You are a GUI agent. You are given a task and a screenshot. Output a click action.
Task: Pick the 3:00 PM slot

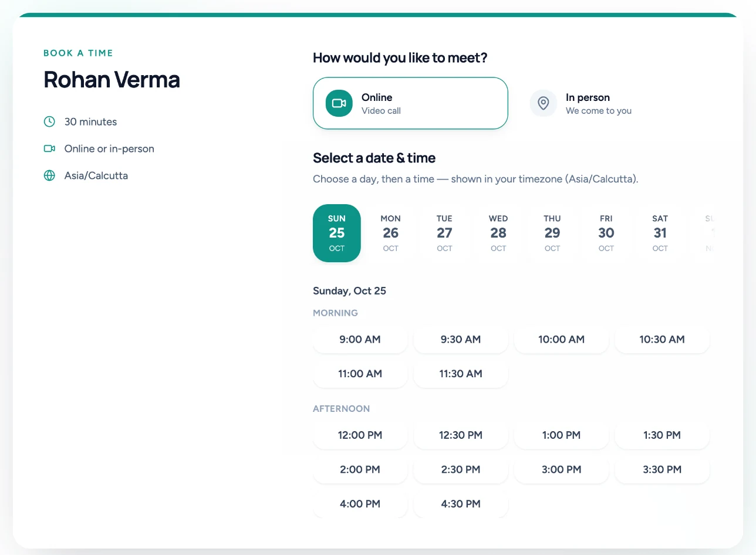[x=562, y=469]
